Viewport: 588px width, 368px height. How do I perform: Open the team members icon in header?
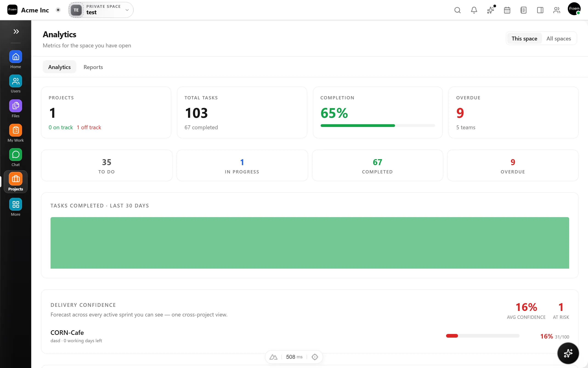[x=557, y=10]
